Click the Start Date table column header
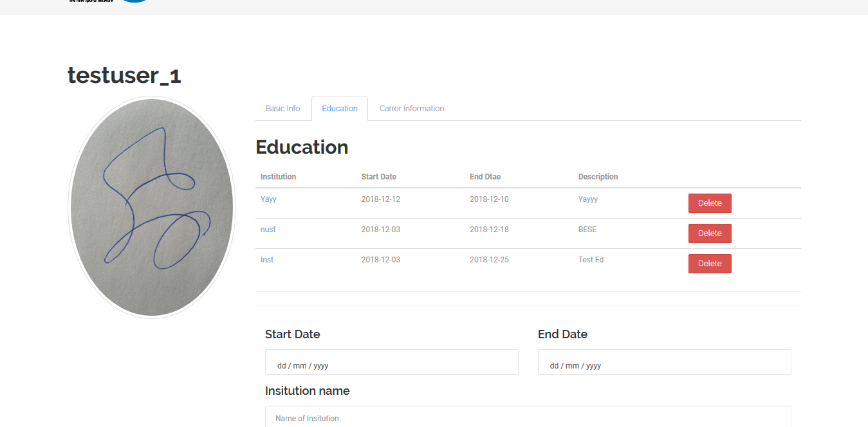Screen dimensions: 868x427 379,177
